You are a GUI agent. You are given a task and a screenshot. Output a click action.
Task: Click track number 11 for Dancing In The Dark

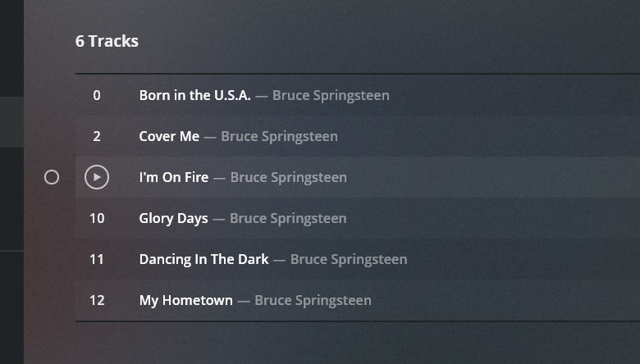[x=97, y=259]
